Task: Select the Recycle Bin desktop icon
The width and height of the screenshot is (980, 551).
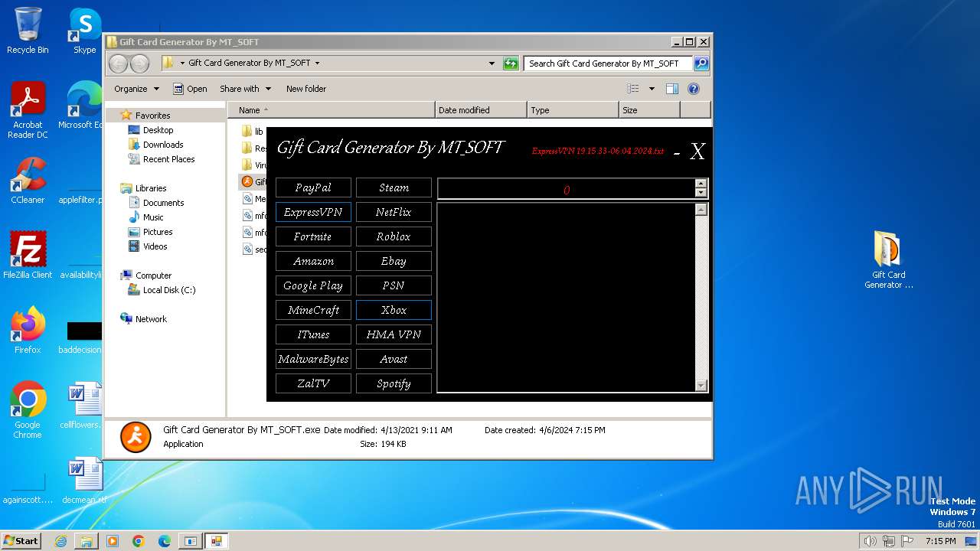Action: (28, 31)
